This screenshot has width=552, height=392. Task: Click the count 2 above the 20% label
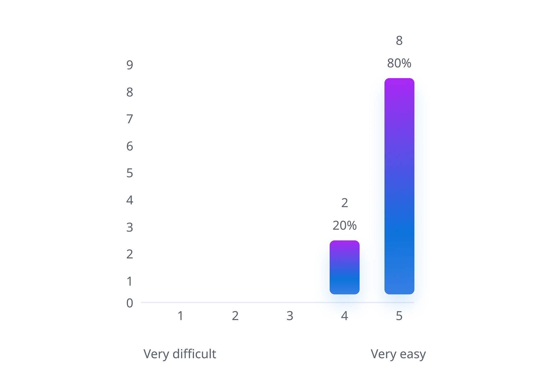coord(344,203)
